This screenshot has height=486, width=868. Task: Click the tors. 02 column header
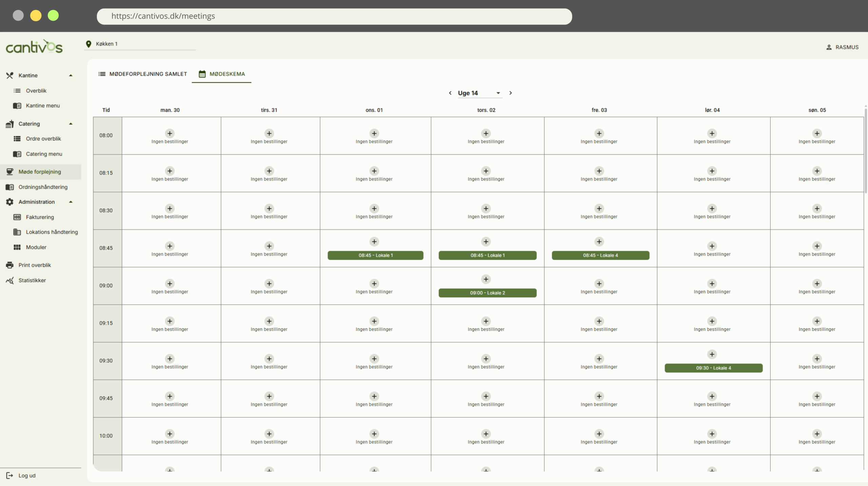click(486, 110)
